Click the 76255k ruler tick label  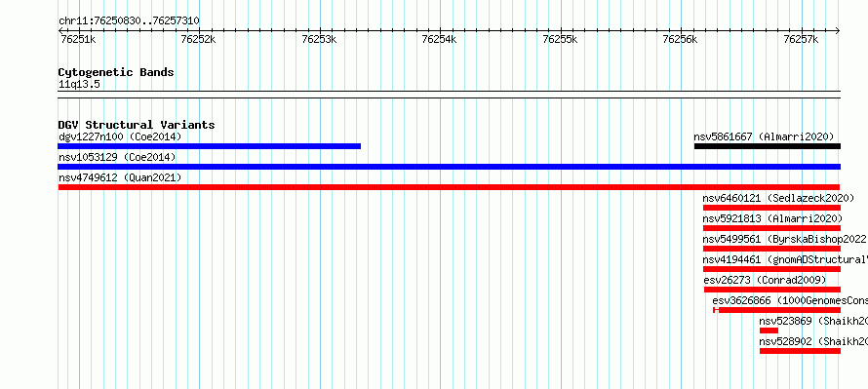click(560, 39)
